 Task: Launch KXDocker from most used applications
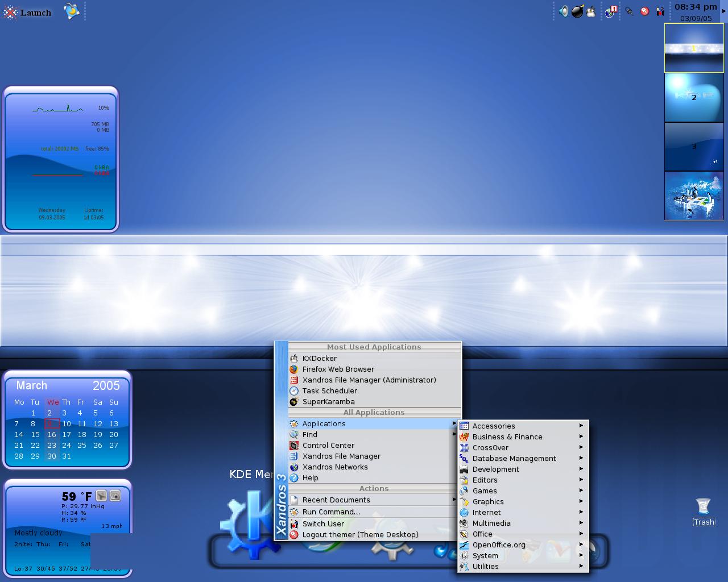[x=374, y=359]
